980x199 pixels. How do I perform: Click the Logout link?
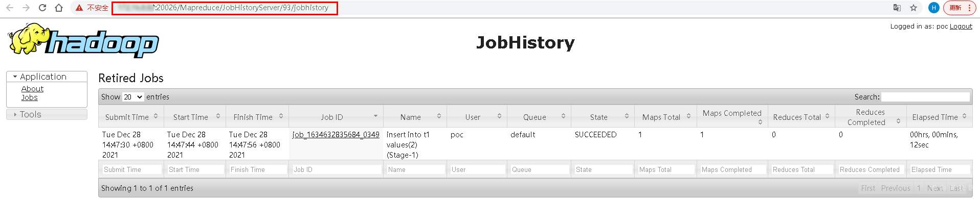[x=961, y=27]
